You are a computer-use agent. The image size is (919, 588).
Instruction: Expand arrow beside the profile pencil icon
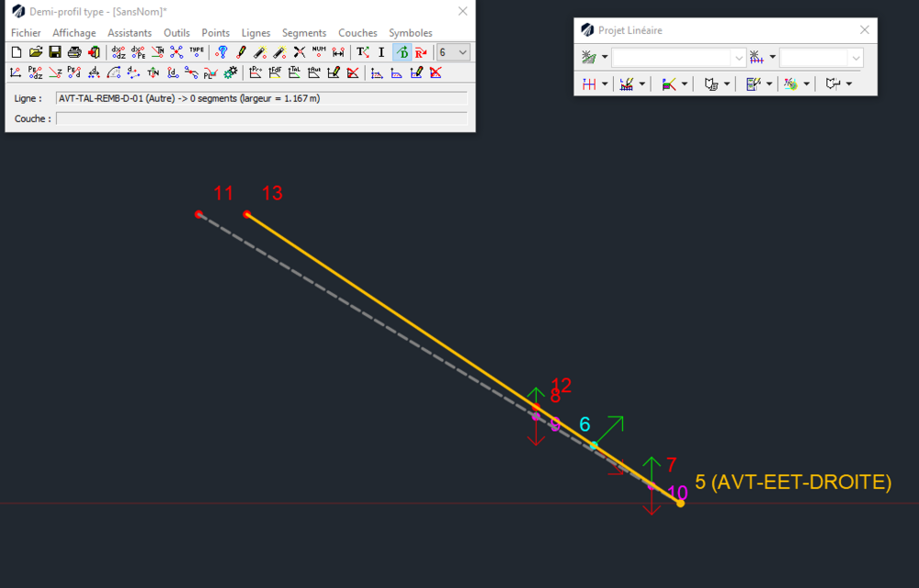(642, 85)
